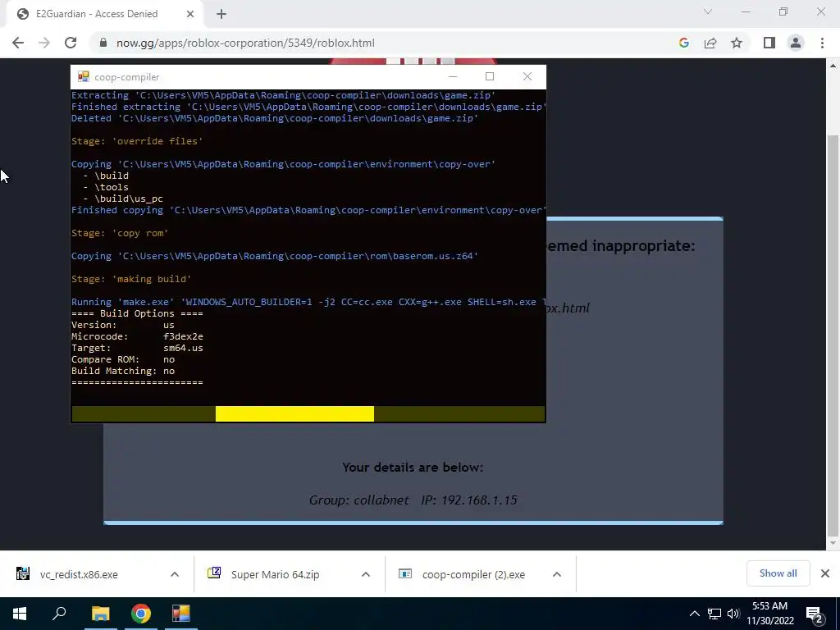Screen dimensions: 840x630
Task: Click 'Your details are below:' text
Action: point(413,467)
